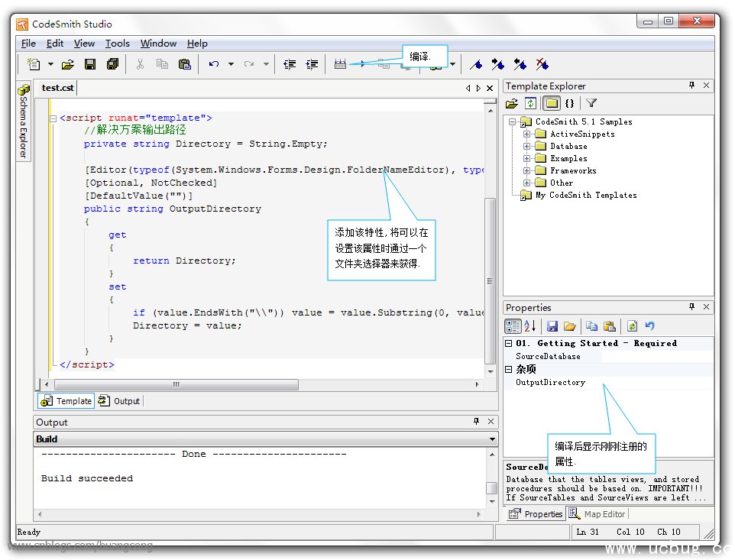Click the Toggle bookmark flag icon
The image size is (735, 560).
click(x=476, y=64)
